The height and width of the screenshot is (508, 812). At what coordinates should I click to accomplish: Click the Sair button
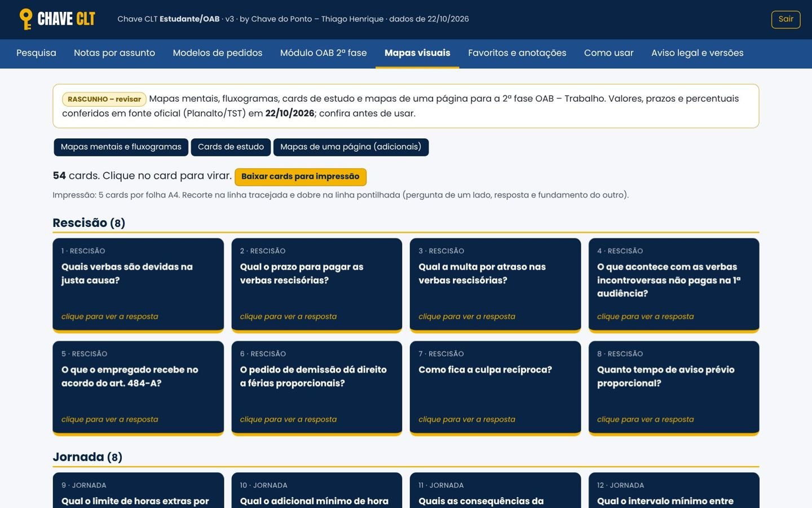pos(785,19)
